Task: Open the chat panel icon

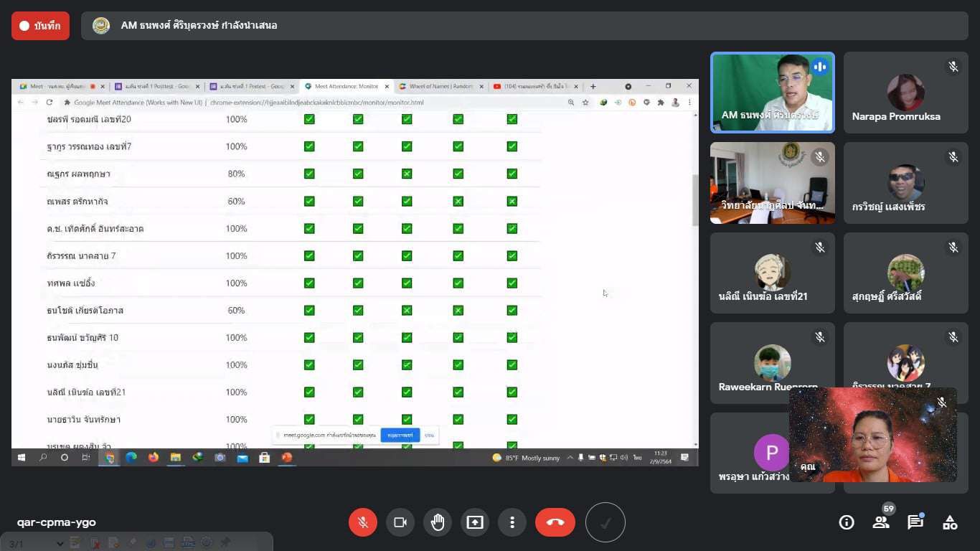Action: coord(915,522)
